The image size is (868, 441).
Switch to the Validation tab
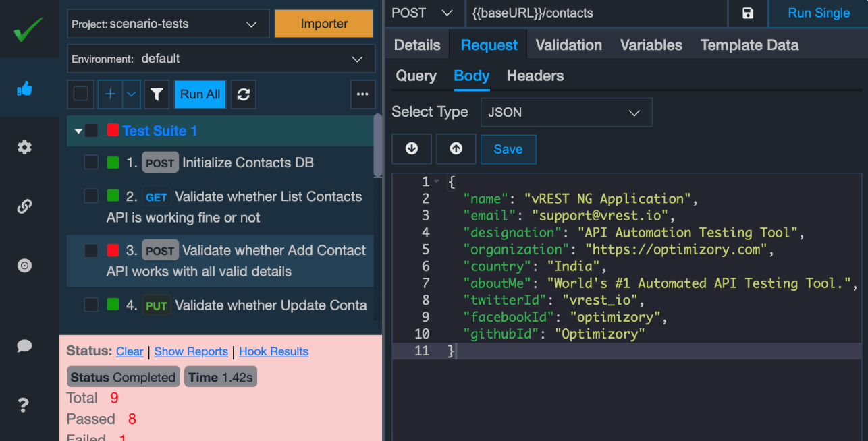pos(568,45)
